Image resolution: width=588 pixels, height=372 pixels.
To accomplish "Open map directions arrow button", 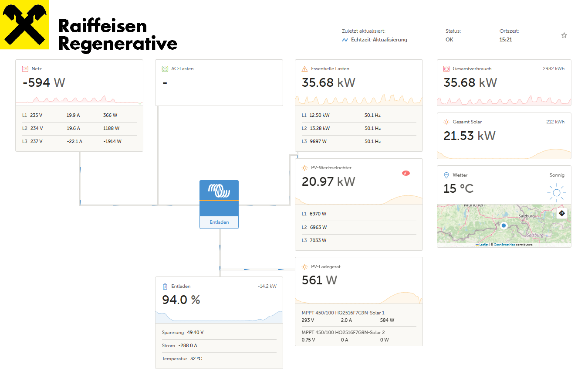I will (561, 213).
